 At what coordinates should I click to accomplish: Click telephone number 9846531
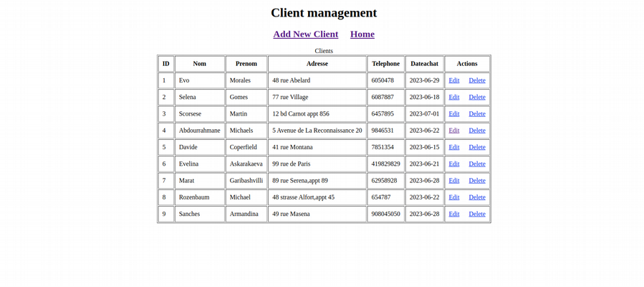(385, 131)
